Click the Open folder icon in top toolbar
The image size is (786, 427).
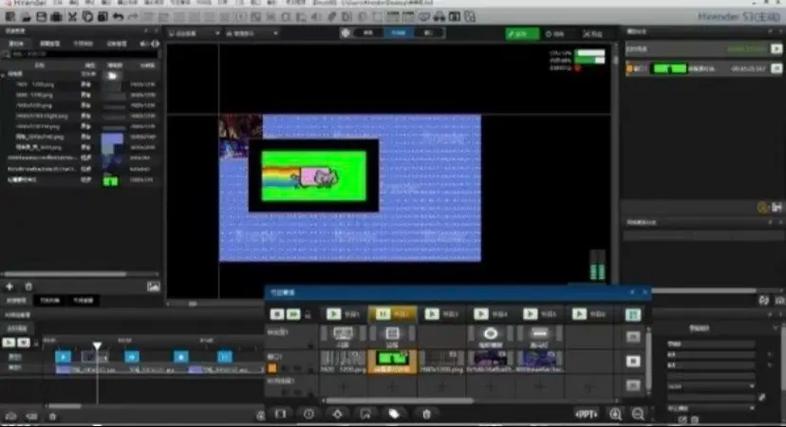(26, 17)
